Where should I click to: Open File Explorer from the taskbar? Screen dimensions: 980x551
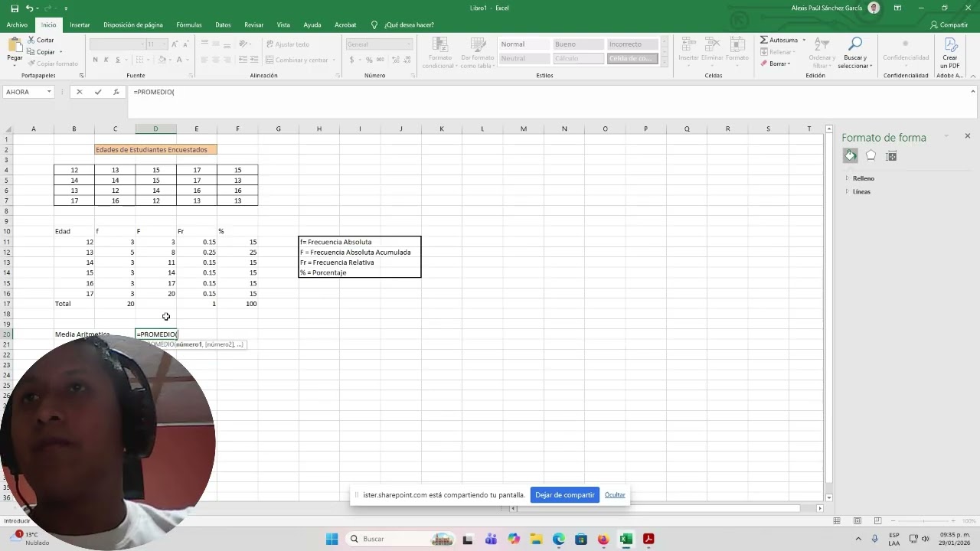tap(536, 539)
